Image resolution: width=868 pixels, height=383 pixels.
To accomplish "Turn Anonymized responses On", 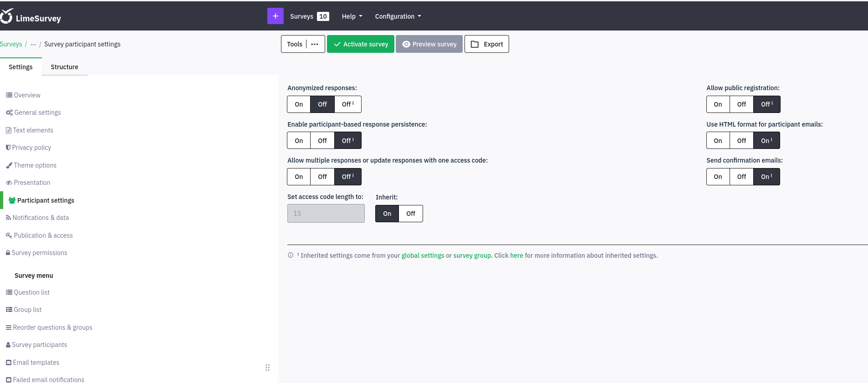I will tap(299, 104).
